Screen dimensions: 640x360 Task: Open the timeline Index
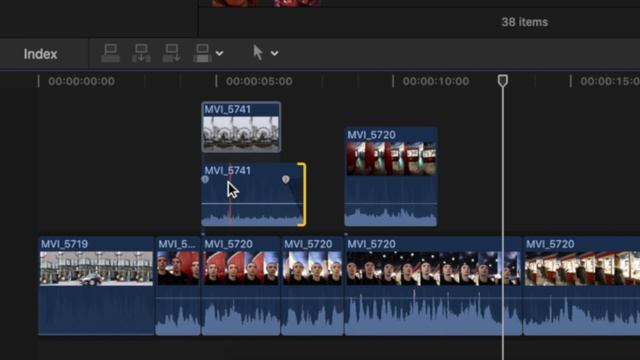40,54
